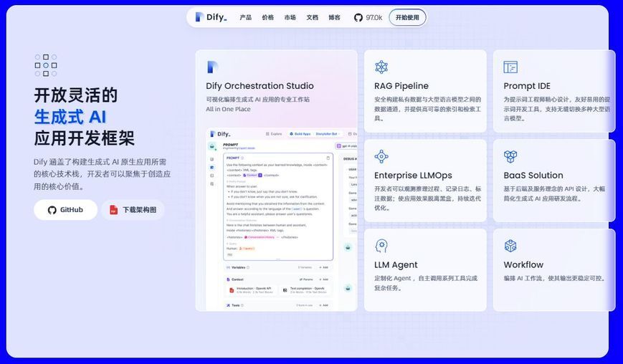Click the Enterprise LLMOps node icon

(381, 156)
